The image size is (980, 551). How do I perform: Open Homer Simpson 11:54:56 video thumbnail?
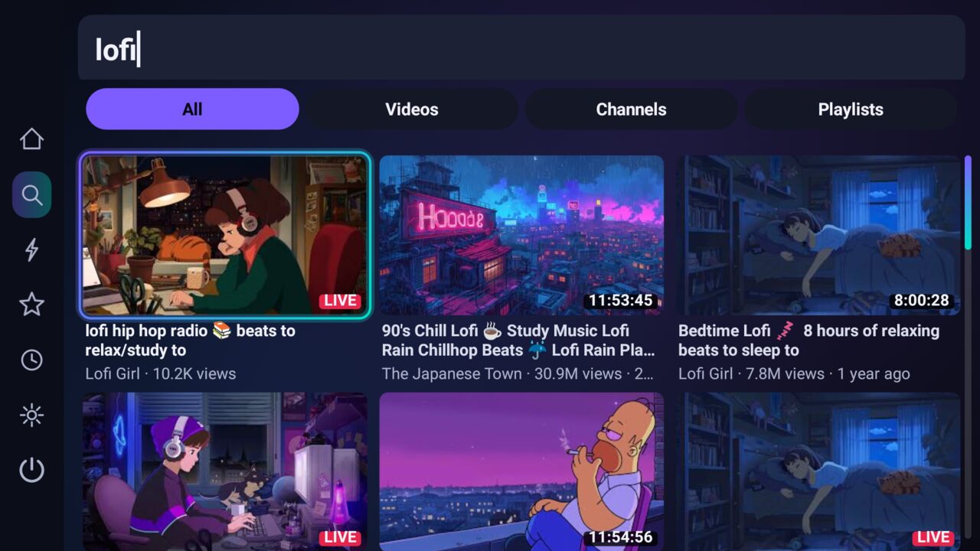click(x=521, y=471)
